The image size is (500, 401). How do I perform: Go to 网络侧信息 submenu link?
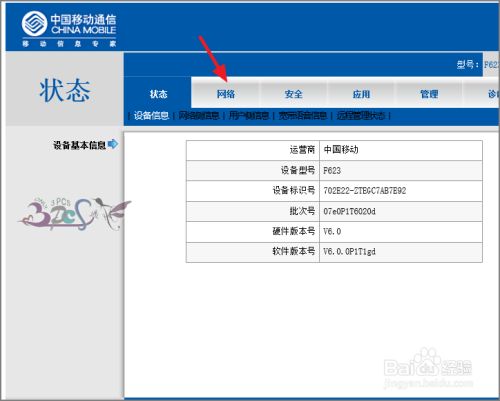click(199, 116)
